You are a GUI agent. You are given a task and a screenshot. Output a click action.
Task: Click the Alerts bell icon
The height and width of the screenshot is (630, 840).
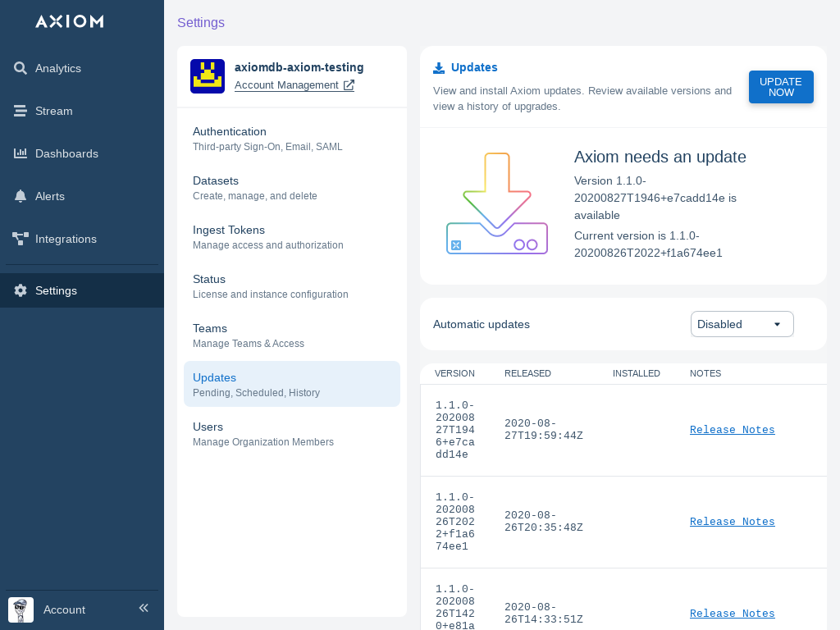[21, 196]
